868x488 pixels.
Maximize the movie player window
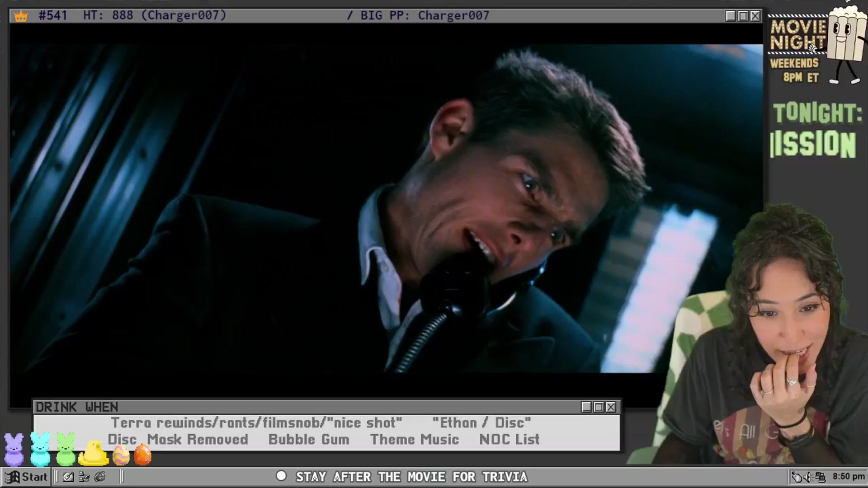coord(743,16)
